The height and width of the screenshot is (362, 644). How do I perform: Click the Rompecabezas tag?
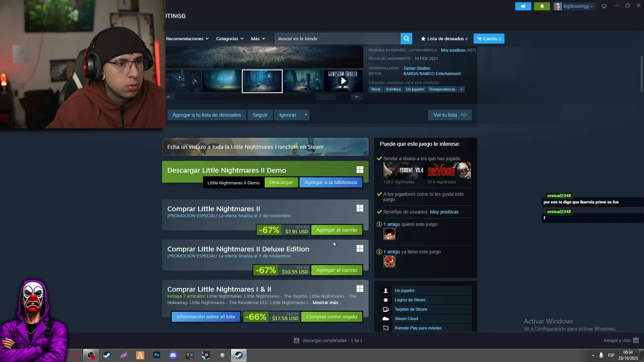442,89
